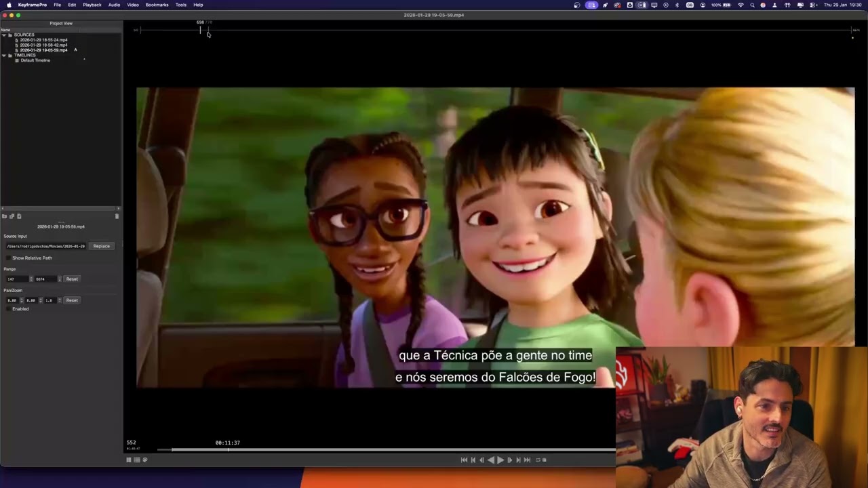The width and height of the screenshot is (868, 488).
Task: Select source 2026-01-29 18-55-24.mp4
Action: pos(43,40)
